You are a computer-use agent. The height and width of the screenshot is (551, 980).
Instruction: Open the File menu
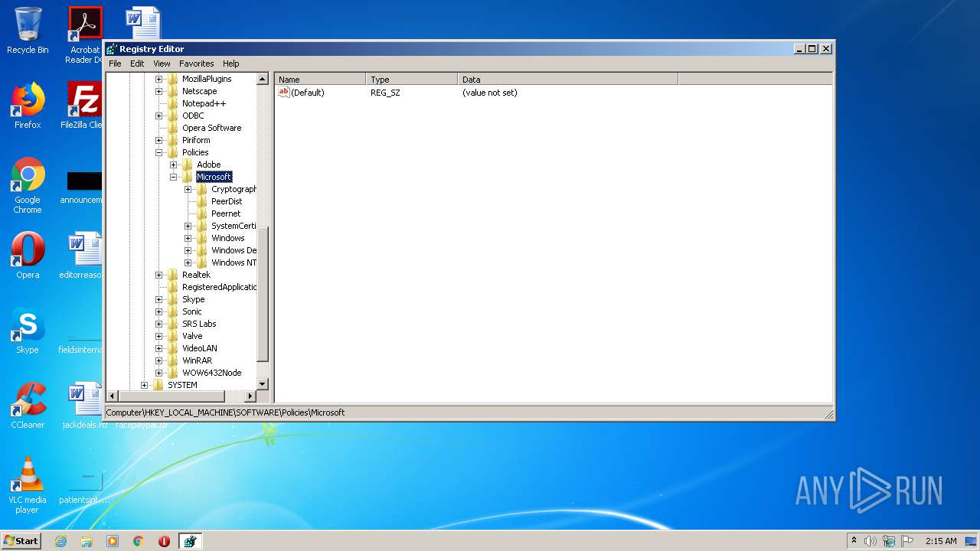point(115,64)
